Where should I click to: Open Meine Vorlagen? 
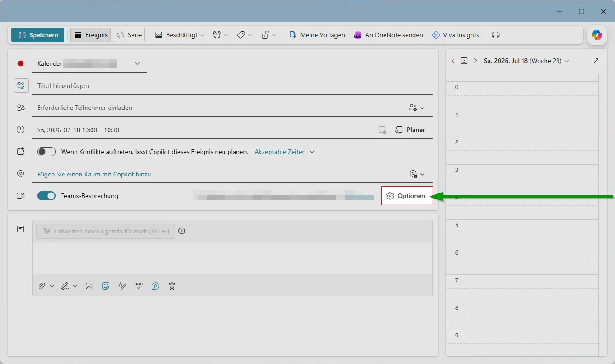317,35
